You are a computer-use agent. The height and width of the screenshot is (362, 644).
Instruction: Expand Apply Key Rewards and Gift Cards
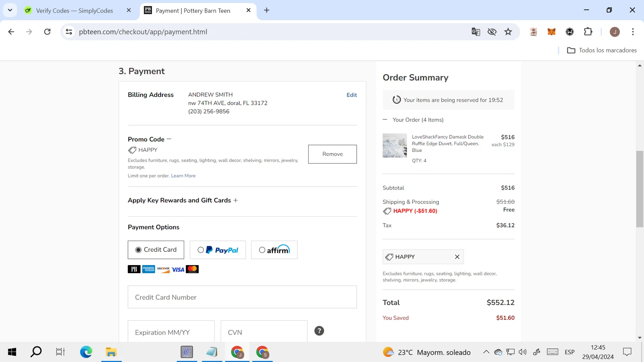[236, 200]
